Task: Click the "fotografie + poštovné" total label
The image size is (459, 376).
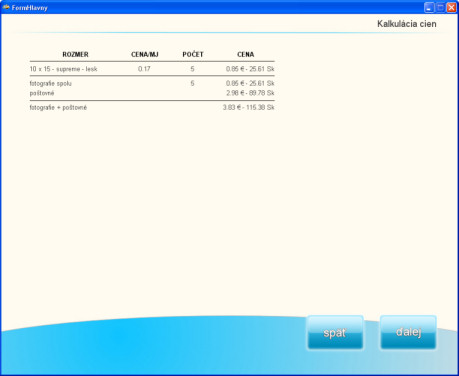Action: point(58,107)
